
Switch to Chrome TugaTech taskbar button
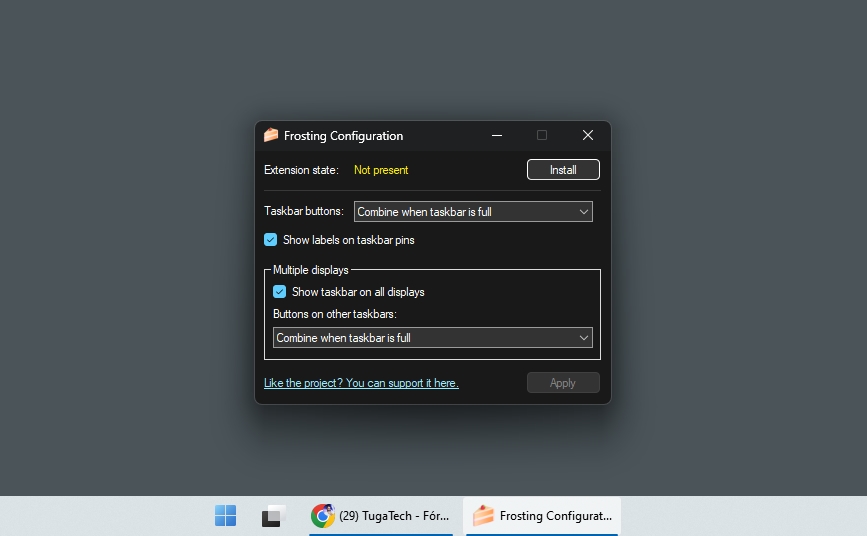tap(381, 516)
